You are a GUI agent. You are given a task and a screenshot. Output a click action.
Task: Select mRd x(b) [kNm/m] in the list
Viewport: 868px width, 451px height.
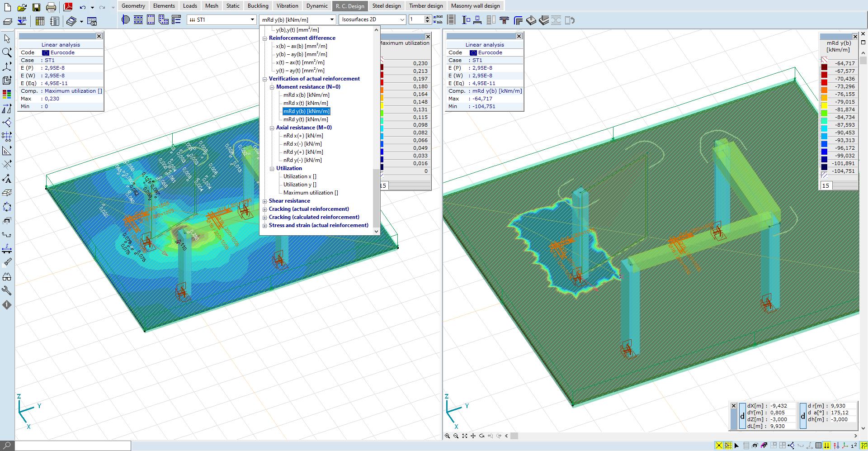pyautogui.click(x=306, y=95)
